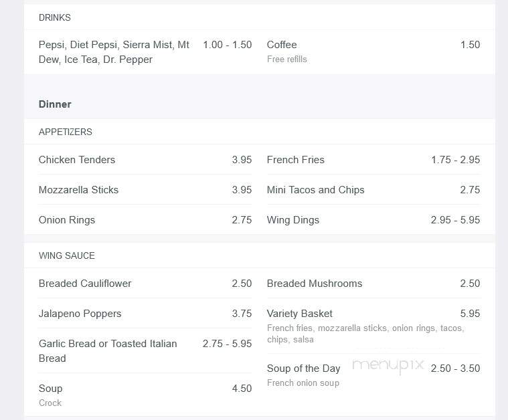Viewport: 508px width, 420px height.
Task: Click the WING SAUCE section header
Action: pyautogui.click(x=66, y=255)
